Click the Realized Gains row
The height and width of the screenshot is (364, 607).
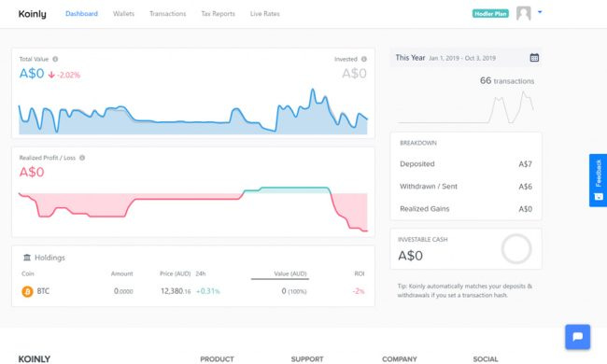(466, 209)
